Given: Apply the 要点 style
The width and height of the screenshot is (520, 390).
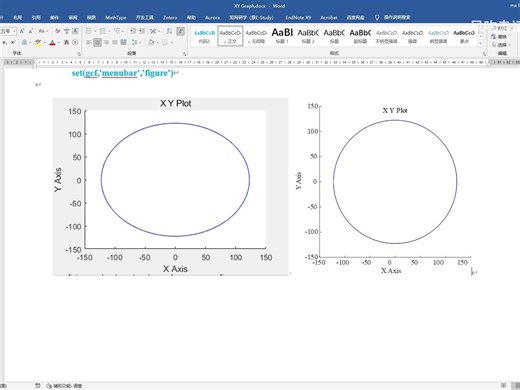Looking at the screenshot, I should point(464,36).
